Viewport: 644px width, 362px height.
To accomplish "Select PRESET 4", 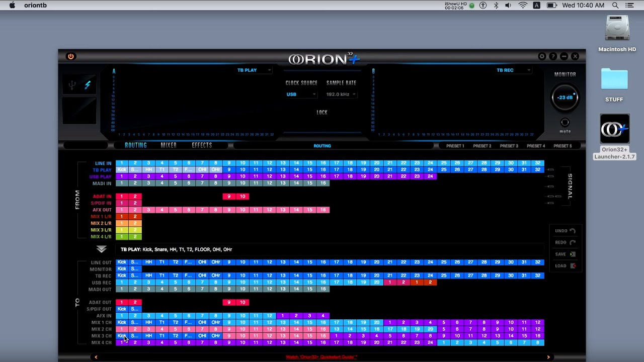I will (536, 146).
